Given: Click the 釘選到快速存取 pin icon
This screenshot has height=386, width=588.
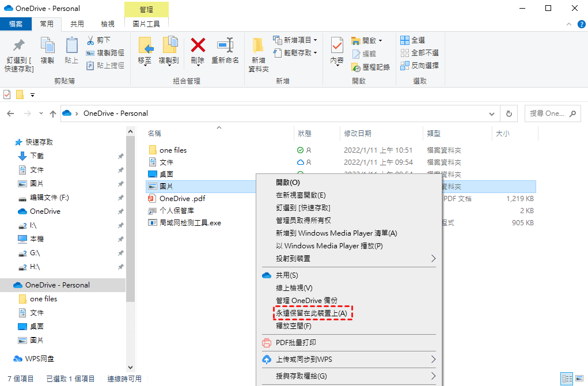Looking at the screenshot, I should tap(19, 46).
